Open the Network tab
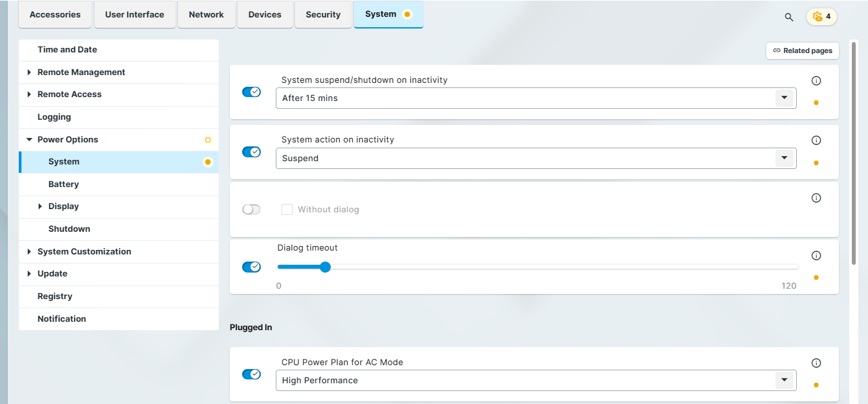868x404 pixels. [x=206, y=14]
